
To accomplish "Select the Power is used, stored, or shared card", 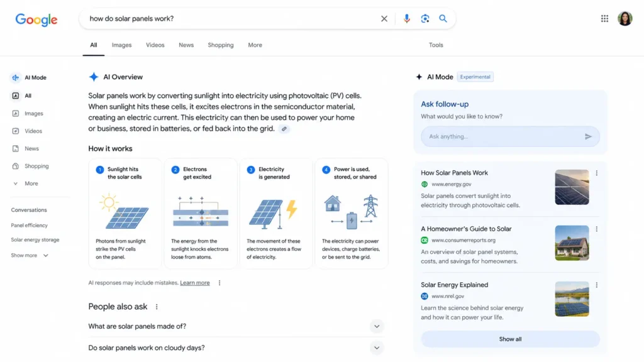I will (352, 214).
